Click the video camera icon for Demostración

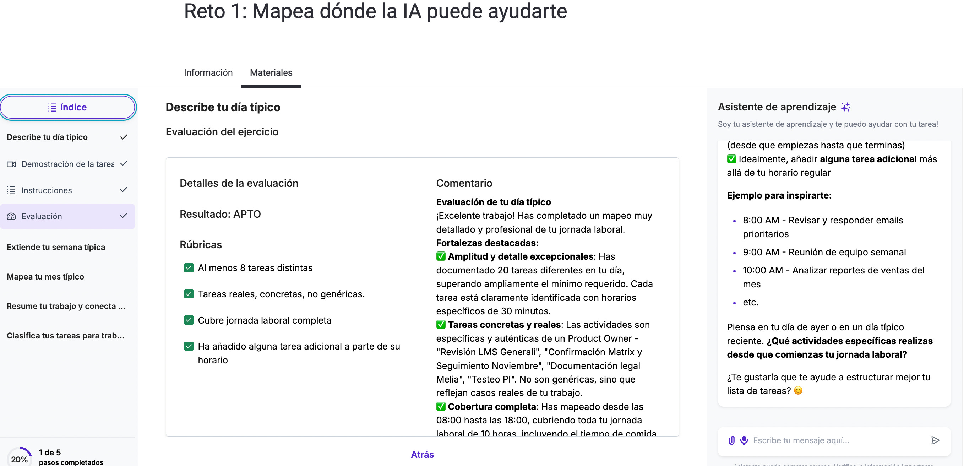pos(11,164)
